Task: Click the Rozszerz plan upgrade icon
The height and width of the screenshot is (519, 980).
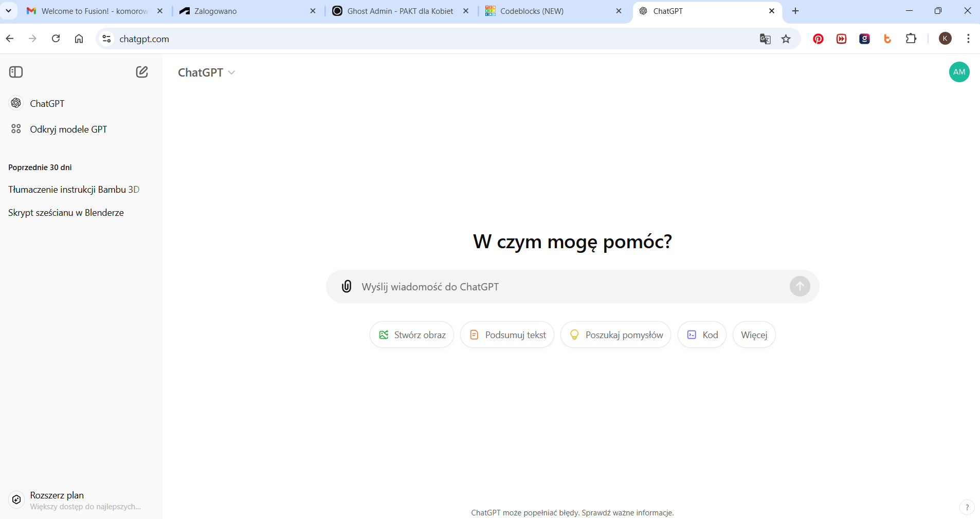Action: tap(16, 499)
